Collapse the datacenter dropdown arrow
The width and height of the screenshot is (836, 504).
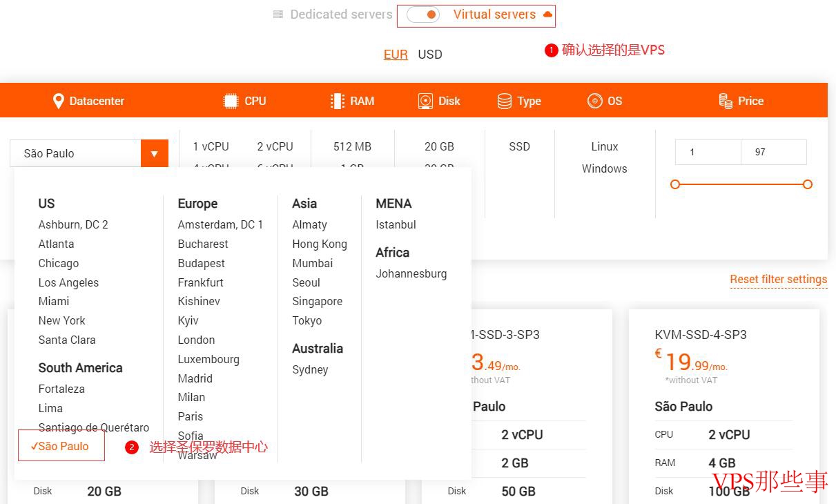click(x=155, y=153)
